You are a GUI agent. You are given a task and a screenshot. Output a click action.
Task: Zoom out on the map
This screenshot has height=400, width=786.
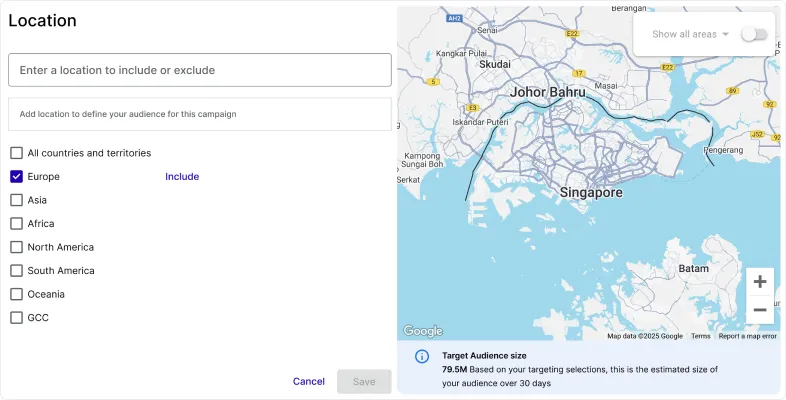[x=759, y=310]
